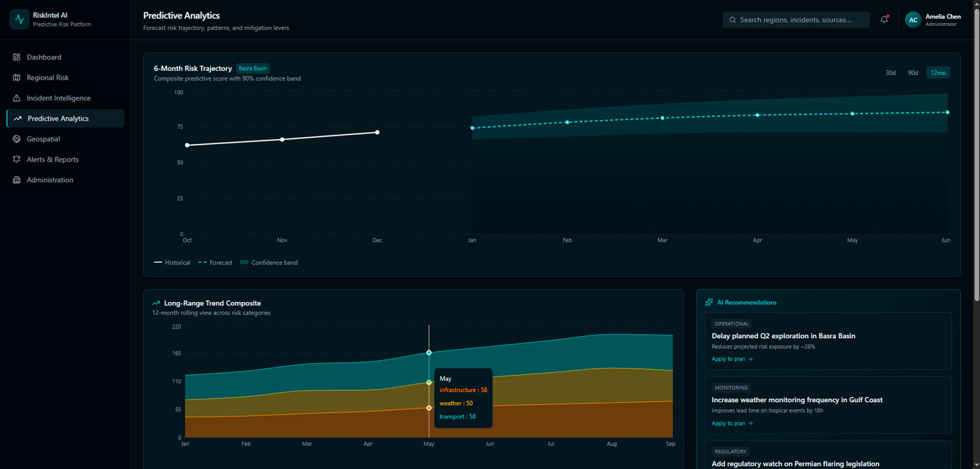Select Predictive Analytics nav item
Viewport: 980px width, 469px height.
point(65,119)
